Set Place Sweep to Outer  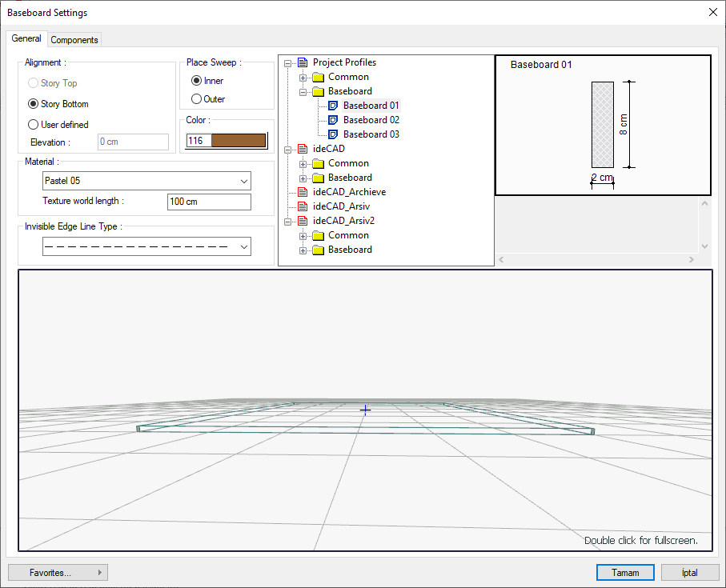[x=196, y=99]
